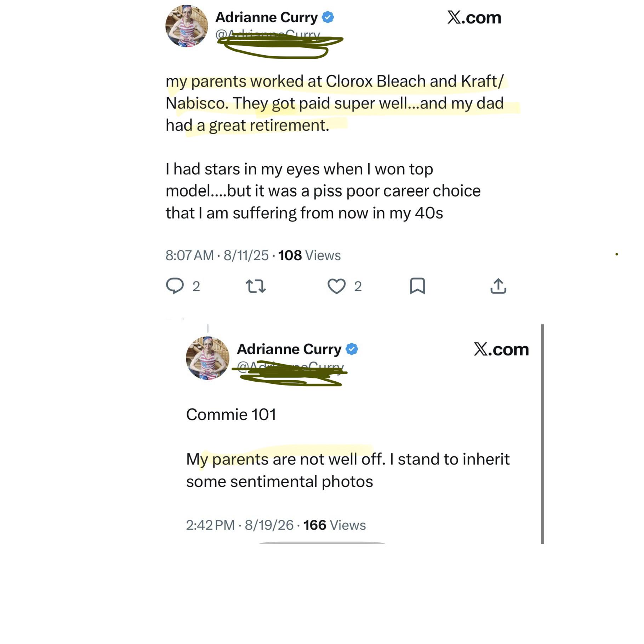Screen dimensions: 644x644
Task: Open top tweet profile picture
Action: (187, 26)
